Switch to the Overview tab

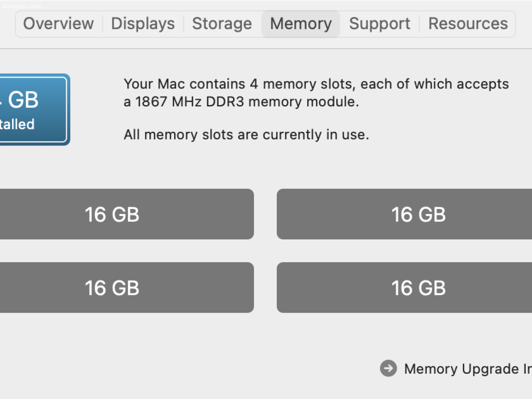click(59, 24)
